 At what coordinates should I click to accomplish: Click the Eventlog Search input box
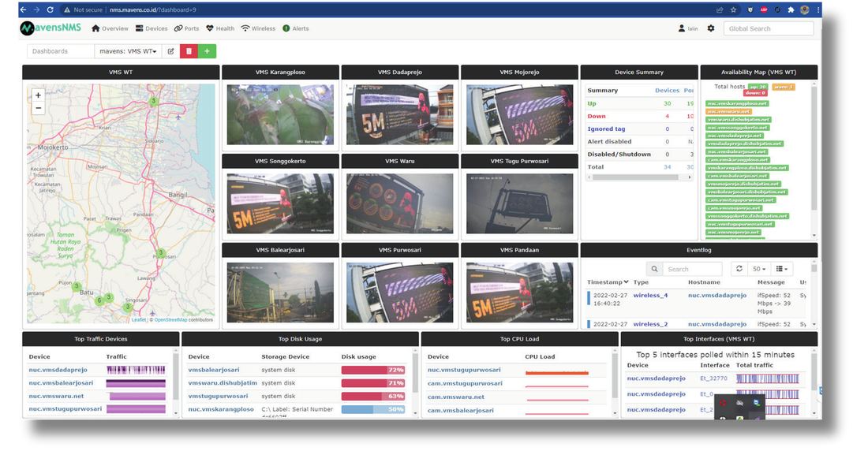point(692,269)
